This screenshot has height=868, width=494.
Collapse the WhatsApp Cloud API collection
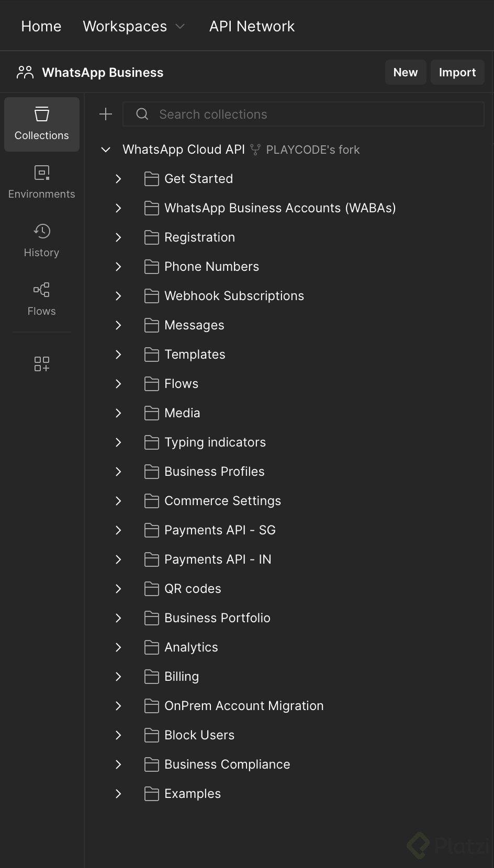click(x=106, y=150)
